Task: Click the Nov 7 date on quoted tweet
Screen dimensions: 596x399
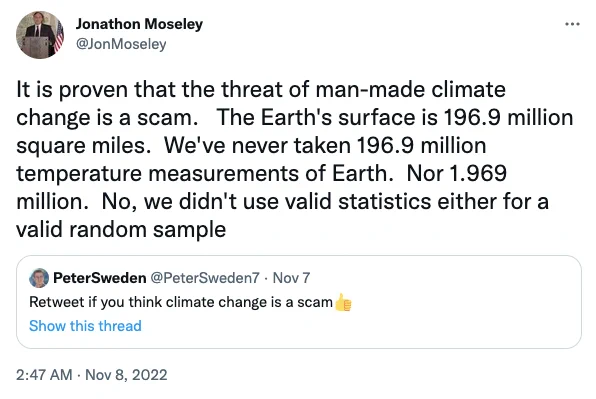Action: tap(291, 278)
